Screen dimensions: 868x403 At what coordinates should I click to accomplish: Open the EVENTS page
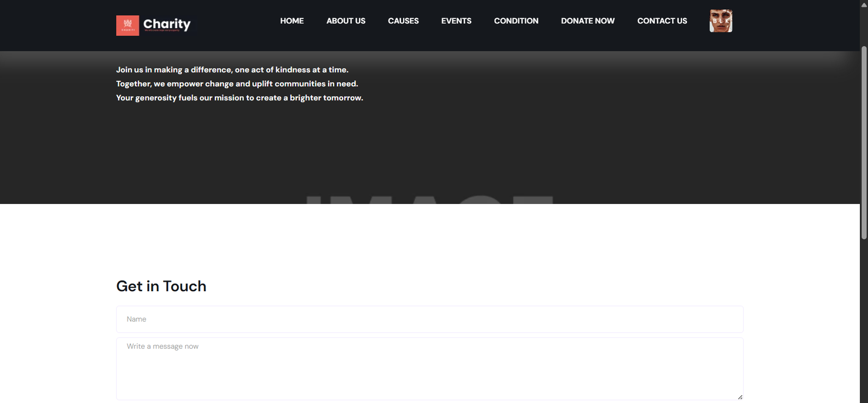[x=456, y=21]
